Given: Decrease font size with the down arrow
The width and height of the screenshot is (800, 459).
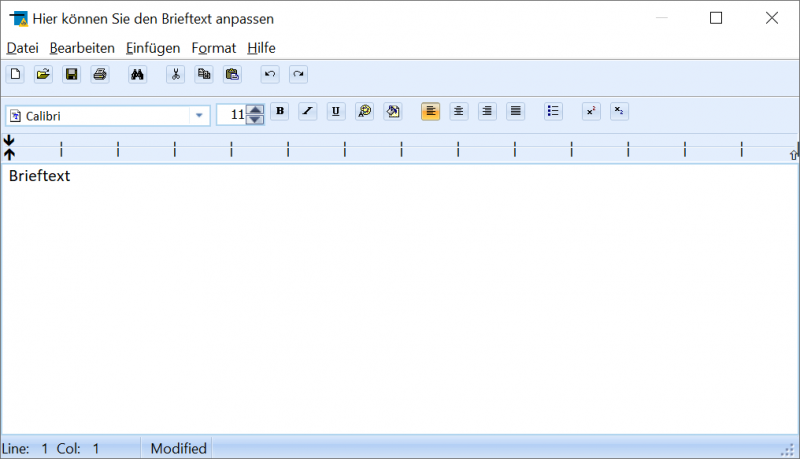Looking at the screenshot, I should coord(255,120).
